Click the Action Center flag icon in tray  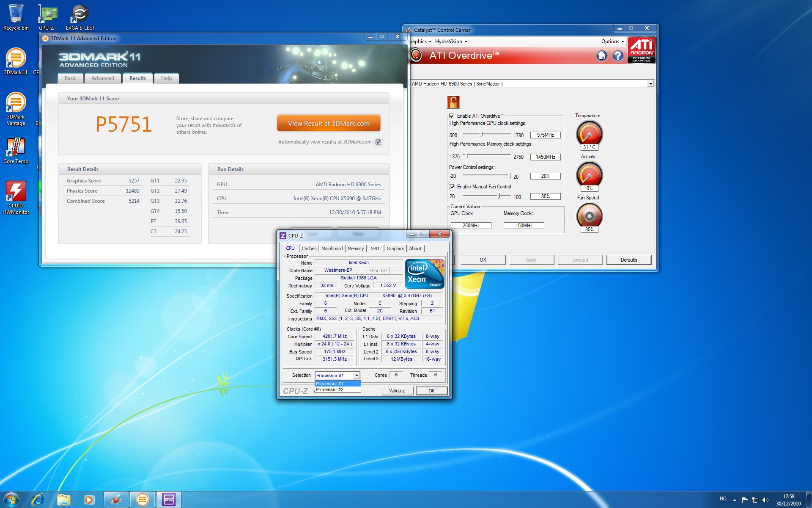[x=745, y=500]
